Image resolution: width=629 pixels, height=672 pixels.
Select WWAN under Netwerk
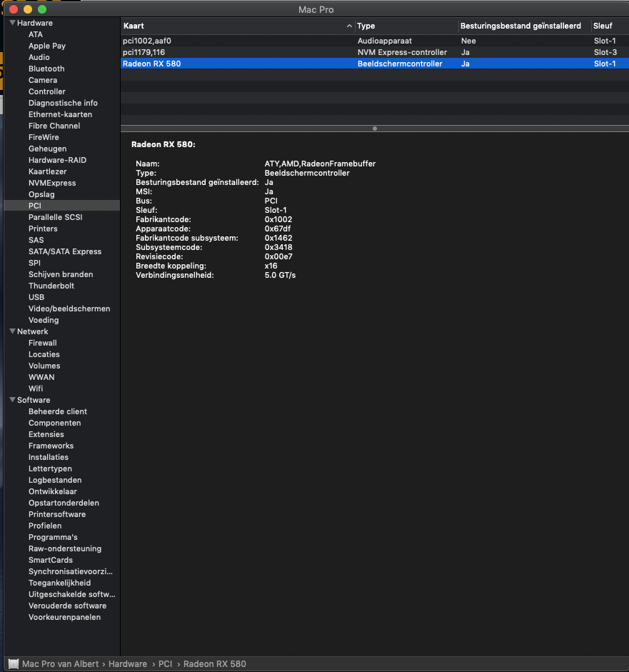[41, 377]
